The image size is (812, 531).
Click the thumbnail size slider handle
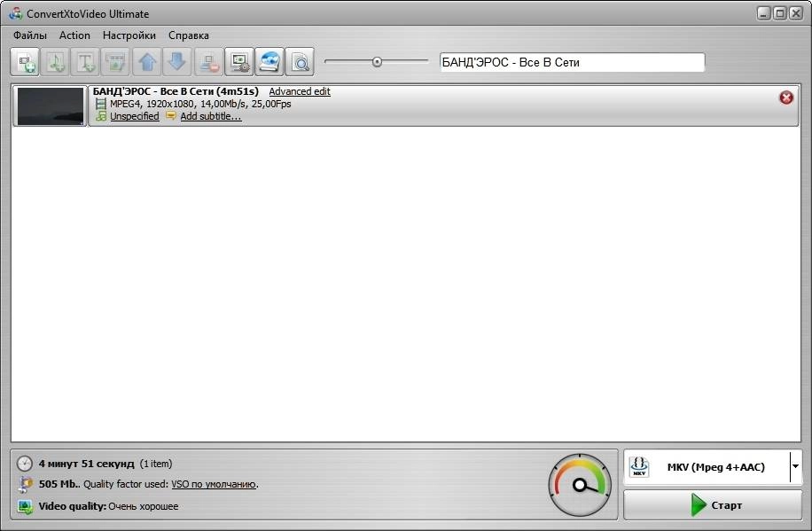coord(377,62)
